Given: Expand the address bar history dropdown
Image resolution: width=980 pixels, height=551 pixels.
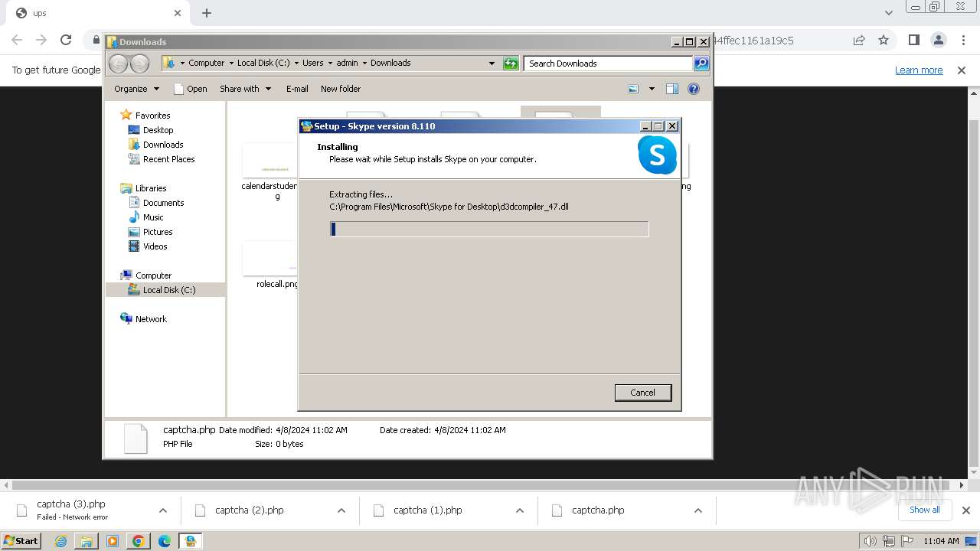Looking at the screenshot, I should click(x=492, y=64).
